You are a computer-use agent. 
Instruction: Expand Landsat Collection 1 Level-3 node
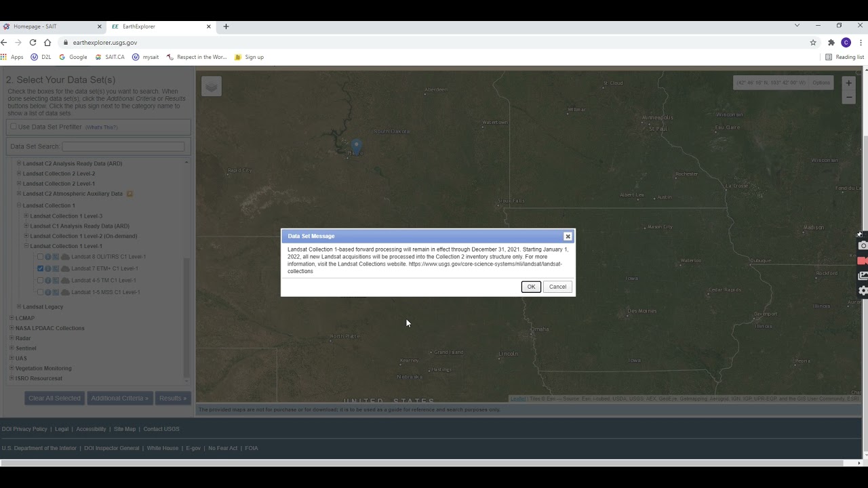click(x=26, y=216)
